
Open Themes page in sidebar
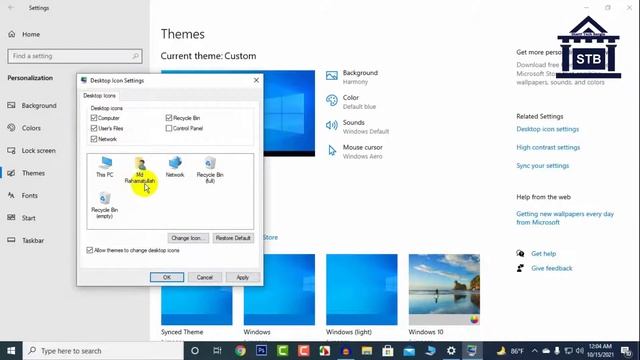pos(26,173)
